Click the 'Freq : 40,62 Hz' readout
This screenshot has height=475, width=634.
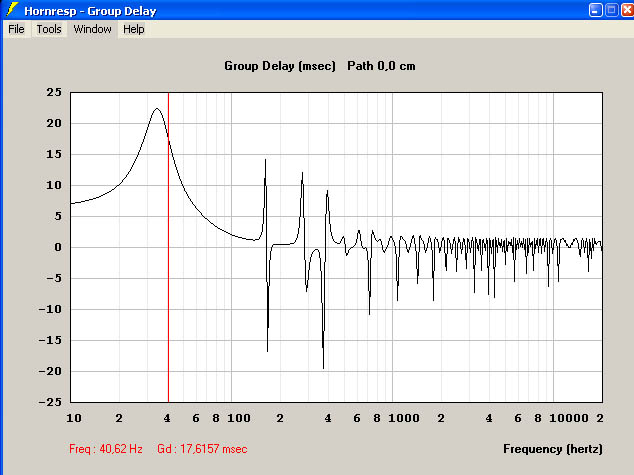click(106, 449)
